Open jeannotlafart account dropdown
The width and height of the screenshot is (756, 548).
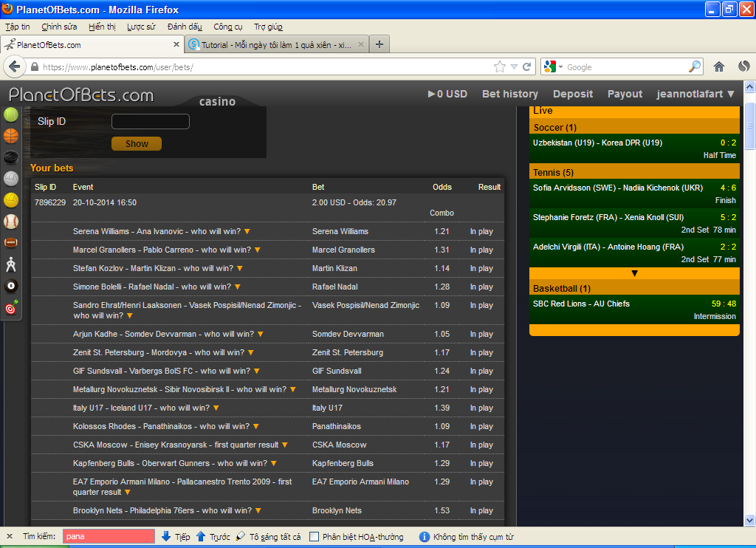coord(695,94)
